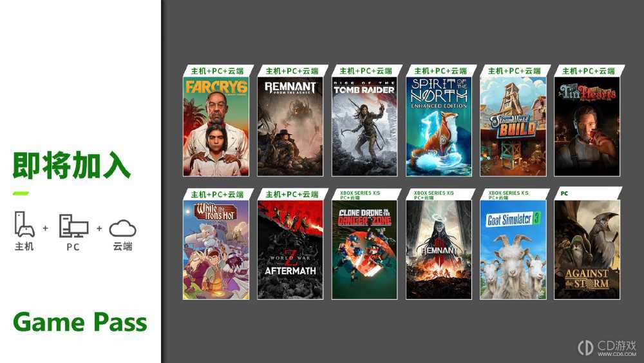Click the PC label above Against the Storm
The width and height of the screenshot is (644, 363).
564,193
